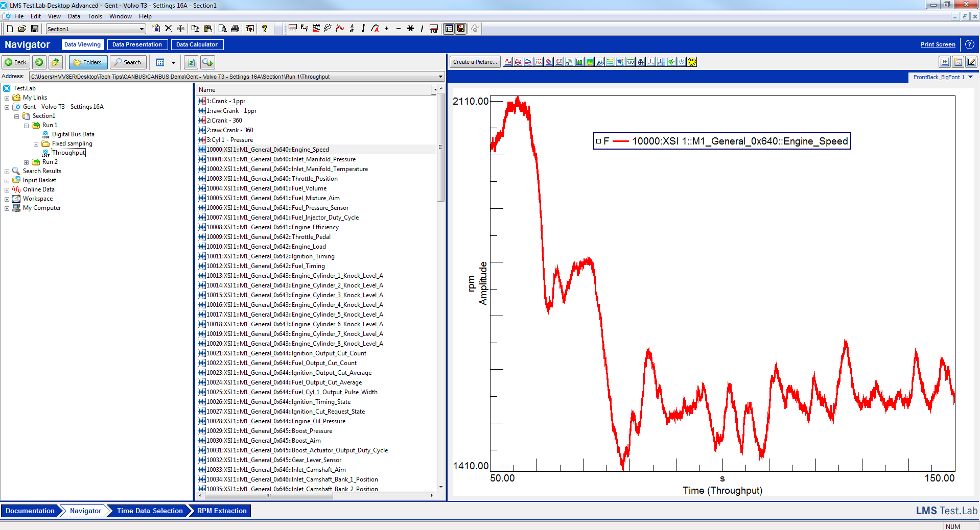Click the Refresh icon in Navigator toolbar
Image resolution: width=980 pixels, height=530 pixels.
(191, 62)
